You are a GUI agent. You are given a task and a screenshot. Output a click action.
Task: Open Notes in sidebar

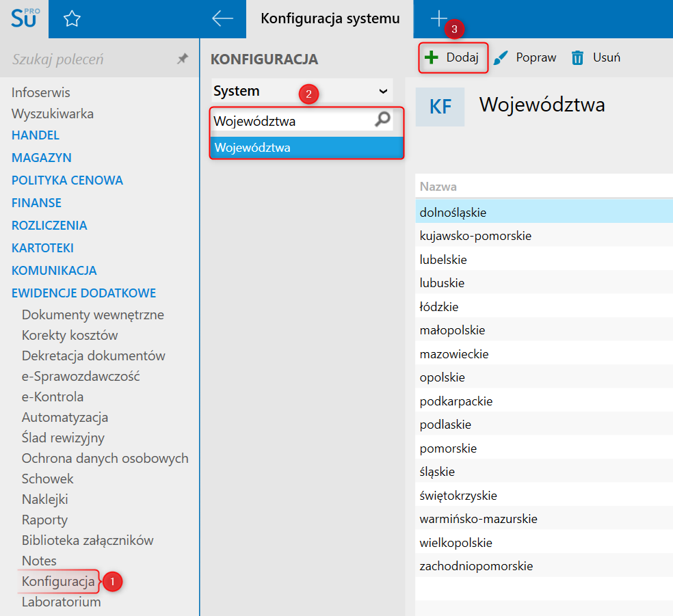[39, 561]
